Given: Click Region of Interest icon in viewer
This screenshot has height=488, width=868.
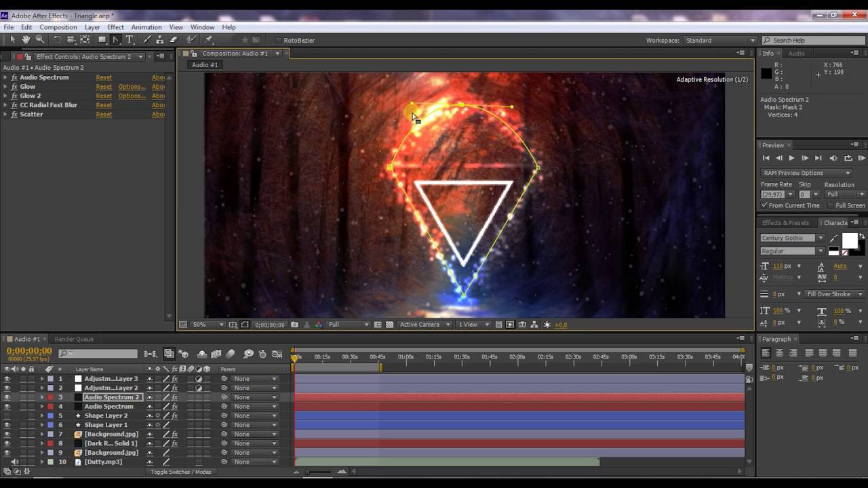Looking at the screenshot, I should 378,325.
